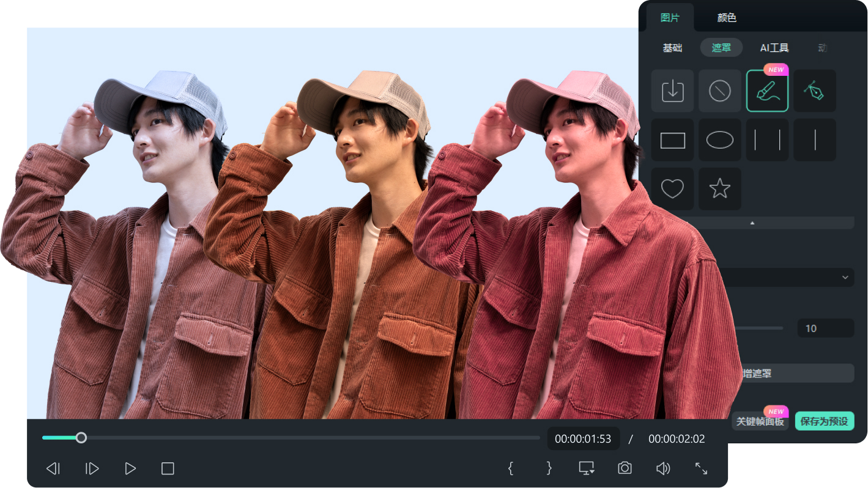Take a snapshot with camera icon
The width and height of the screenshot is (868, 488).
coord(625,468)
